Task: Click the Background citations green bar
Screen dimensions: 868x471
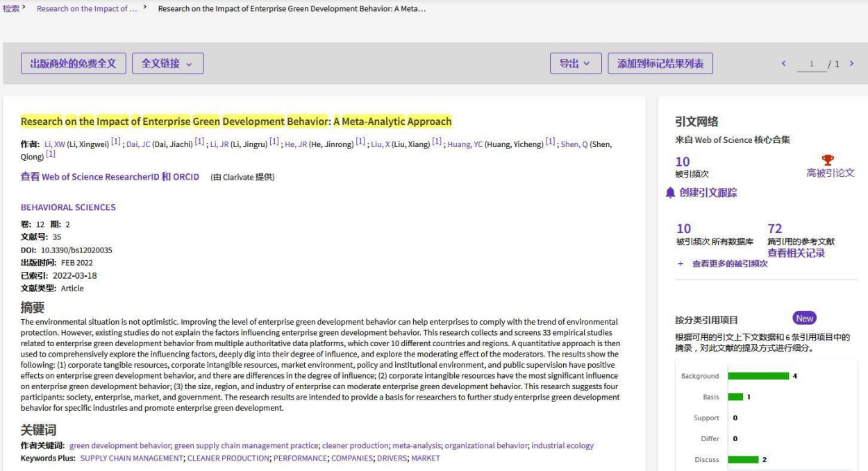Action: [758, 376]
